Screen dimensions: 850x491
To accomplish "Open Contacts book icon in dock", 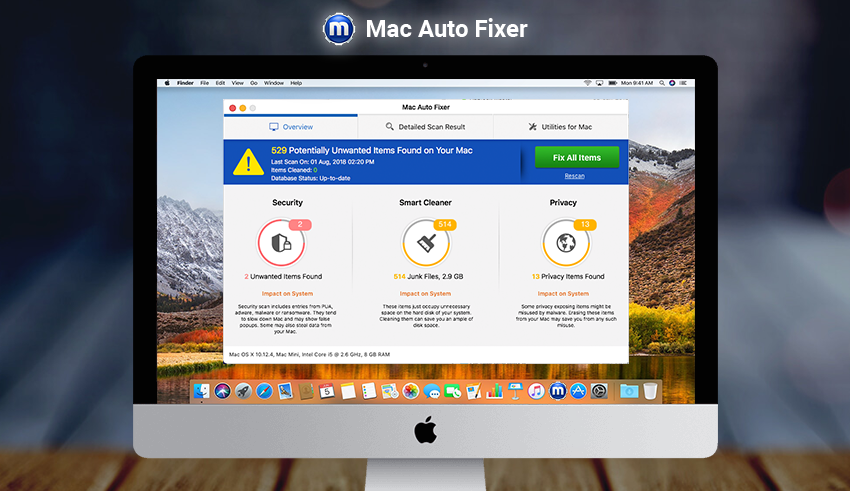I will click(306, 391).
